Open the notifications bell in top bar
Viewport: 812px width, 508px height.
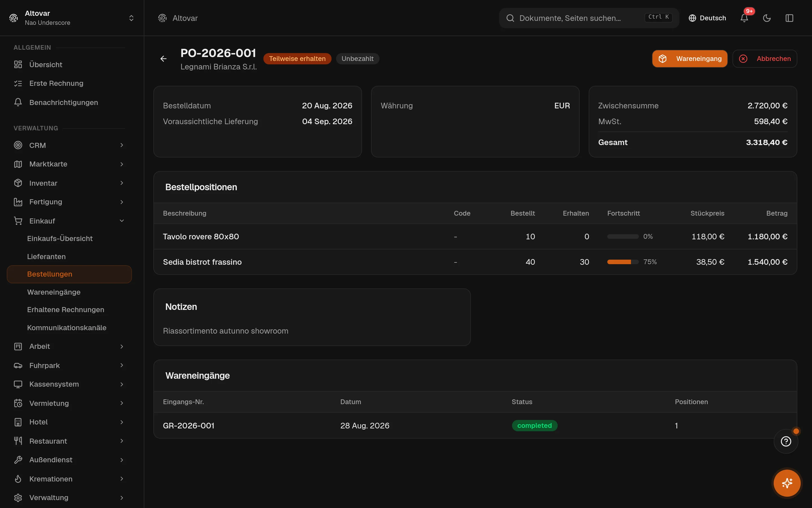tap(744, 18)
